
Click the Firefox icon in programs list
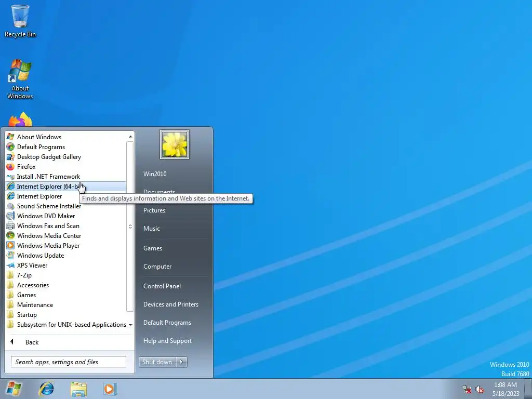click(10, 166)
